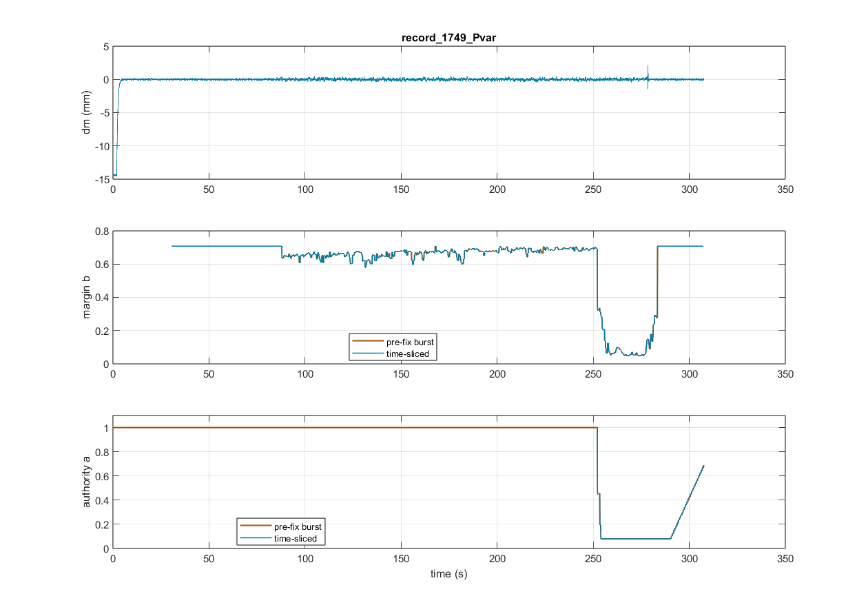This screenshot has width=868, height=616.
Task: Click the "time (s)" x-axis label
Action: pyautogui.click(x=448, y=573)
